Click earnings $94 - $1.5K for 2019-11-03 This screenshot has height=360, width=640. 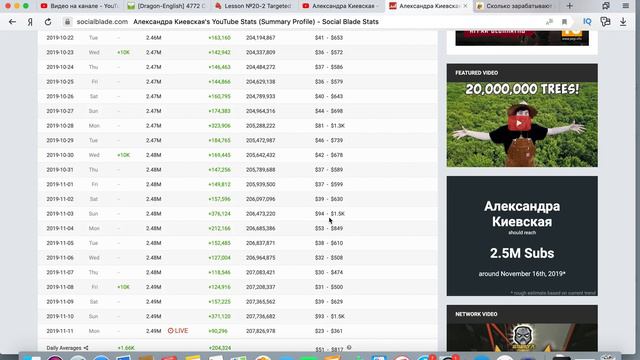click(x=330, y=214)
